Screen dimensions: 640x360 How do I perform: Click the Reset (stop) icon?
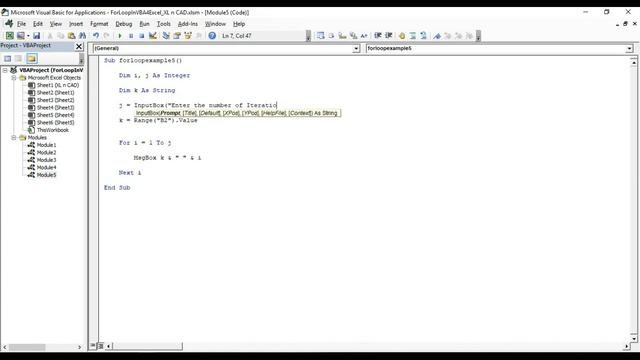click(x=142, y=36)
